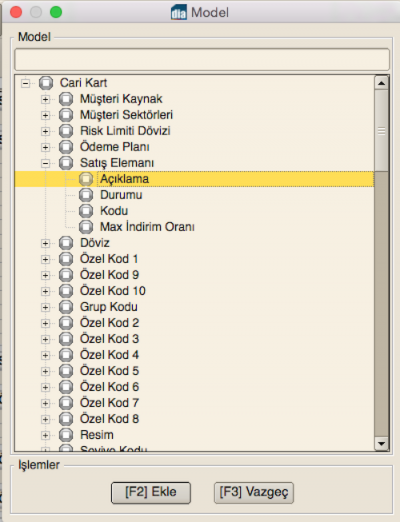The height and width of the screenshot is (522, 400).
Task: Click the node icon next to Durumu
Action: point(86,195)
